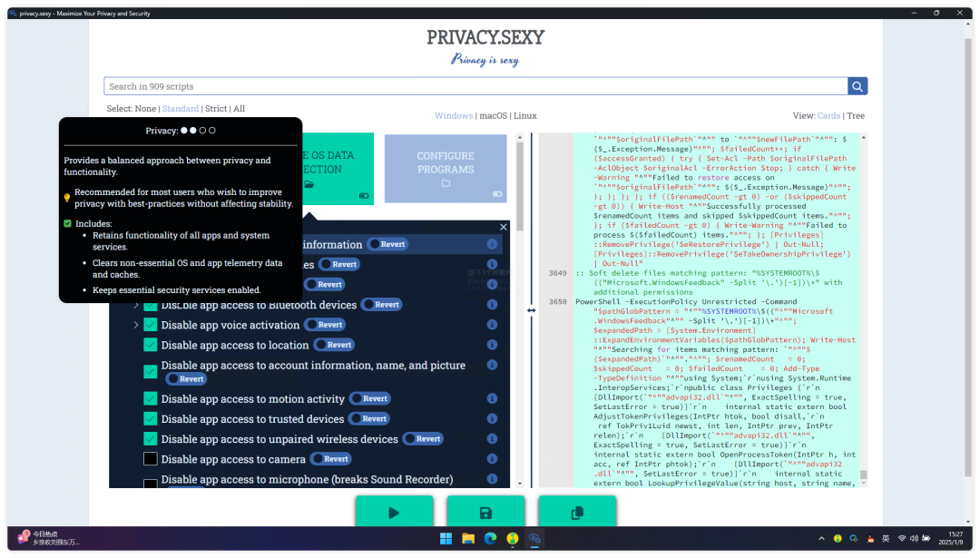Save the script with floppy disk button
The width and height of the screenshot is (980, 558).
pos(485,513)
